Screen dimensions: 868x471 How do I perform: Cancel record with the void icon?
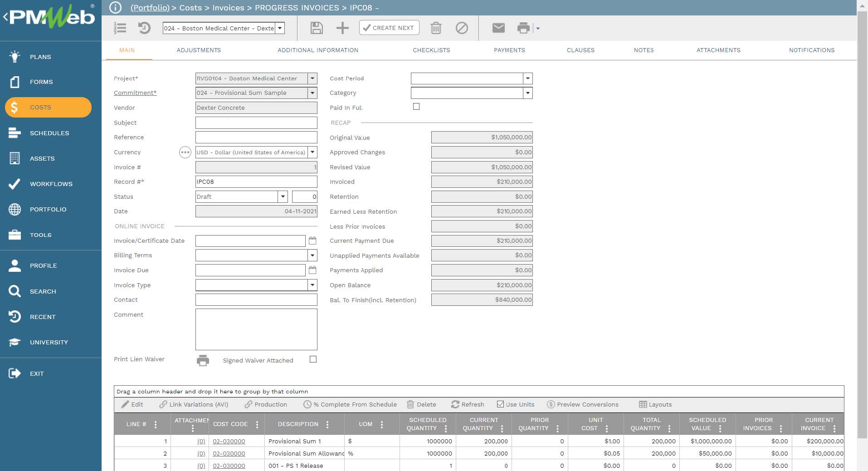click(x=462, y=28)
